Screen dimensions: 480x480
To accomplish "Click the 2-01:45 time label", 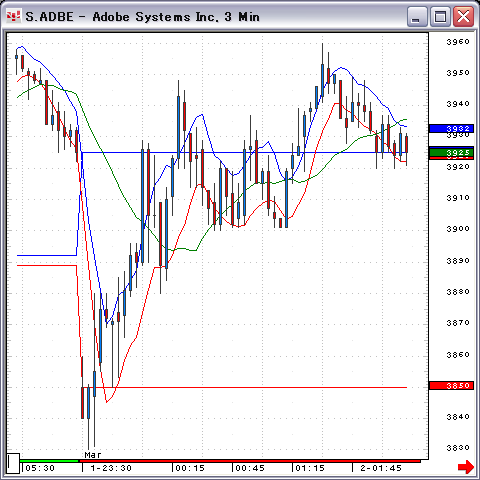I will [x=381, y=468].
